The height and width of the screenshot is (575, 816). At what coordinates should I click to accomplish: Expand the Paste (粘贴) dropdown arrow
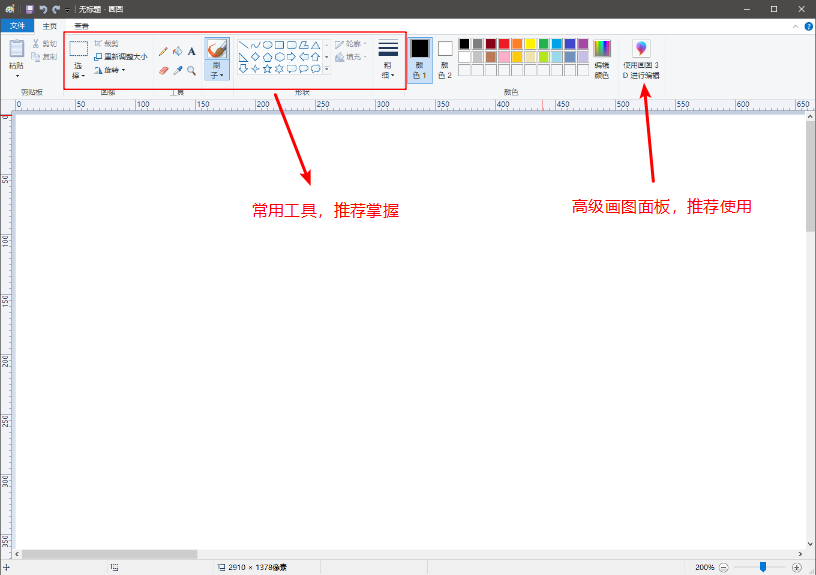[x=17, y=76]
